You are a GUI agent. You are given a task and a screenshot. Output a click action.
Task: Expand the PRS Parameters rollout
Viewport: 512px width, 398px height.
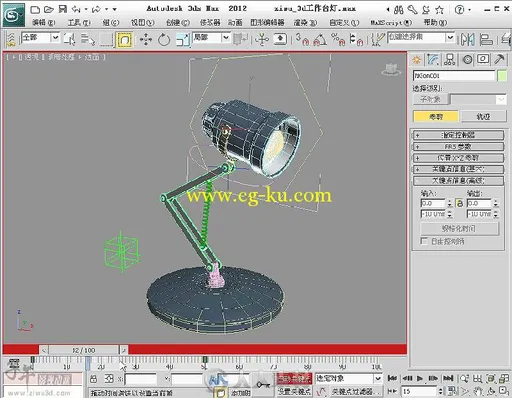point(459,147)
